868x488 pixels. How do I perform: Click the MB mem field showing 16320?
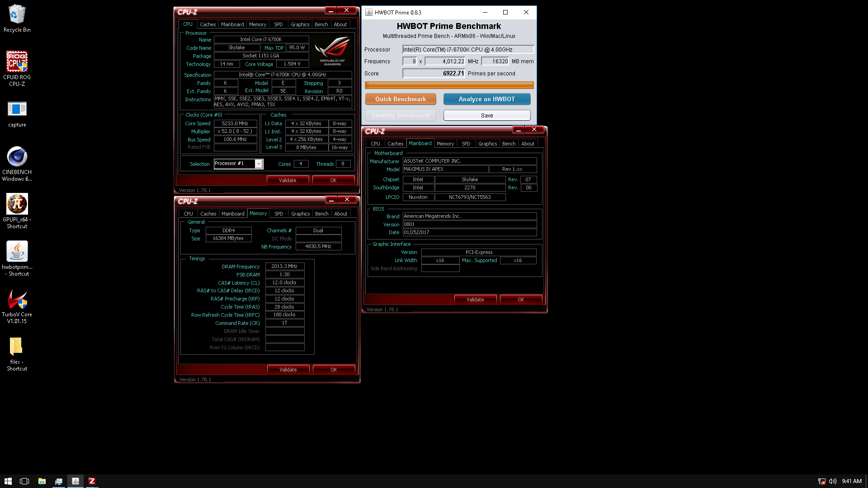click(495, 61)
